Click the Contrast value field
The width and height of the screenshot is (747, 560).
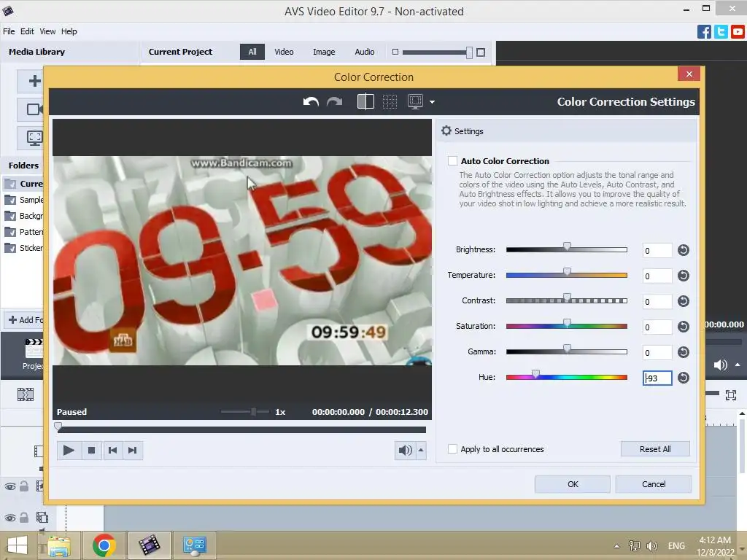[657, 301]
